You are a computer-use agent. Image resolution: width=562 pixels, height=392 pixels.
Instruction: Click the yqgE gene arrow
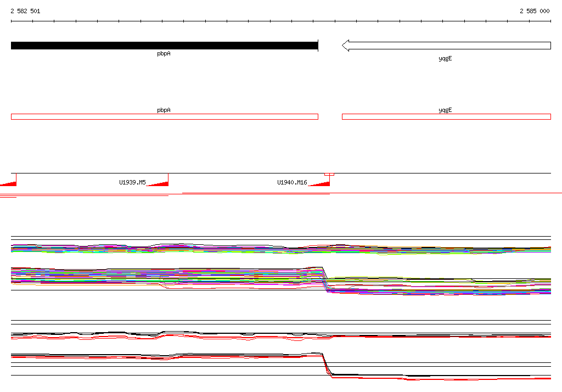point(446,46)
